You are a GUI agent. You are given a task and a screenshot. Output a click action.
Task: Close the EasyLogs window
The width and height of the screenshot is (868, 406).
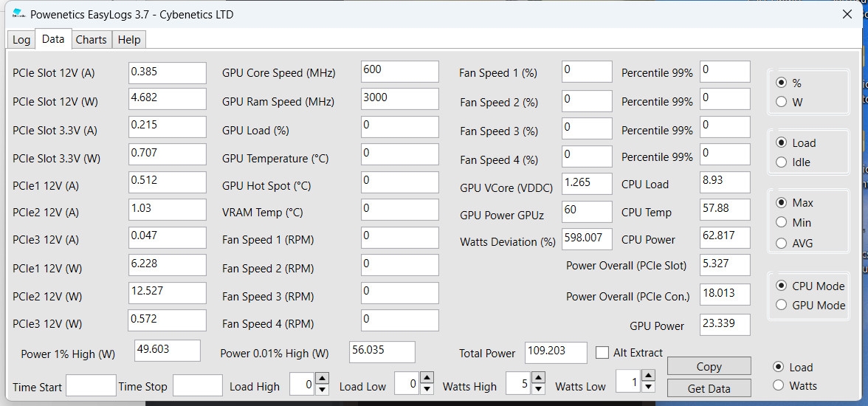click(847, 14)
